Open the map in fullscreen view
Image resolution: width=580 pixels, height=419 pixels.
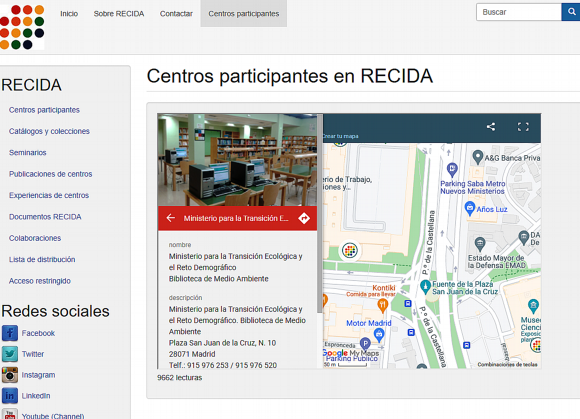click(523, 127)
